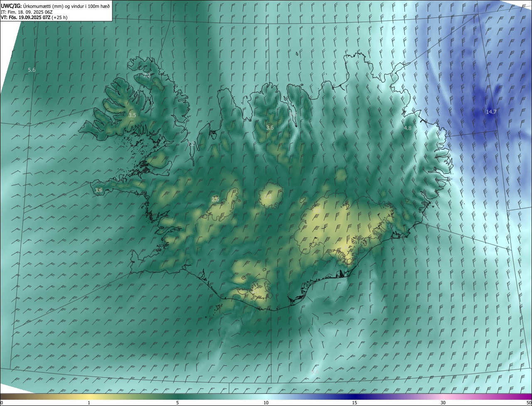The width and height of the screenshot is (532, 406).
Task: Pick the dark navy section of the color scale
Action: tap(355, 397)
